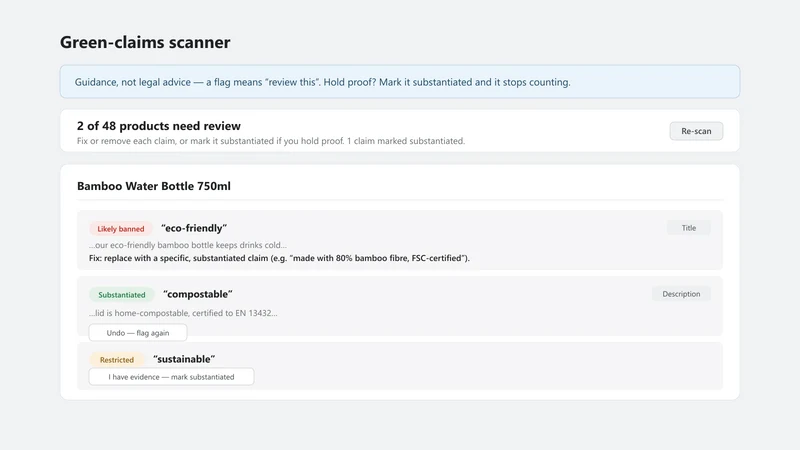
Task: Click the home-compostable EN 13432 excerpt
Action: coord(183,313)
